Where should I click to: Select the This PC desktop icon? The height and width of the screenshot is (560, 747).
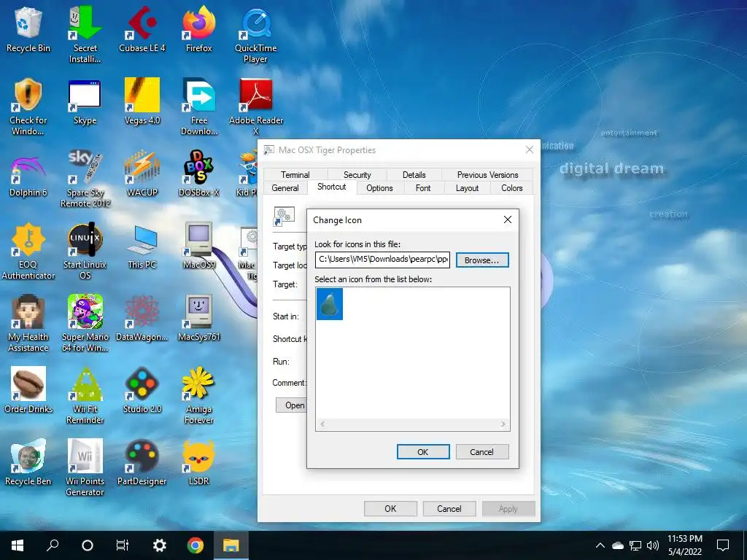pos(142,246)
